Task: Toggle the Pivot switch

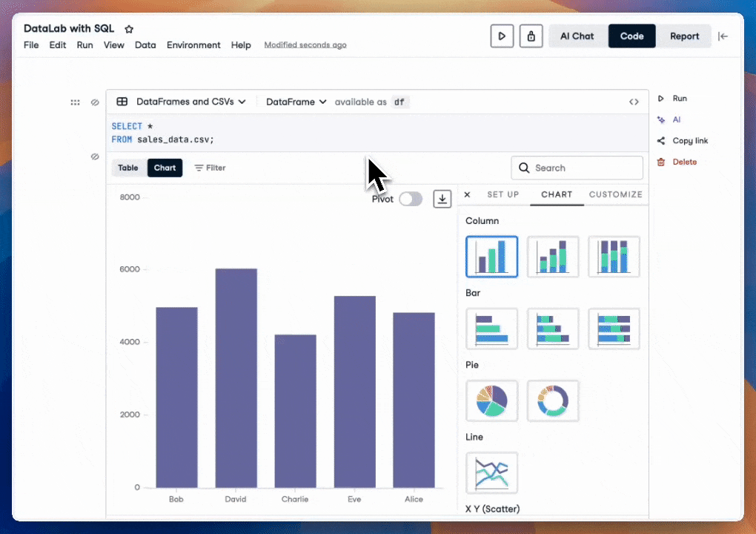Action: (x=411, y=200)
